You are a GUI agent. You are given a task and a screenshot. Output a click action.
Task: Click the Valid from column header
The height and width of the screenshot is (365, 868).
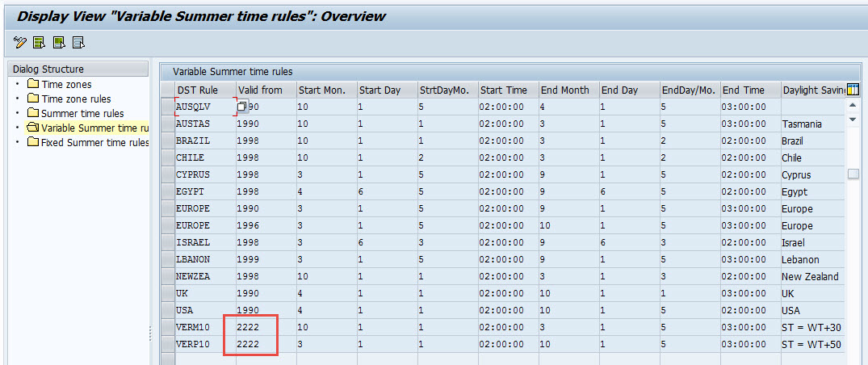pyautogui.click(x=266, y=90)
